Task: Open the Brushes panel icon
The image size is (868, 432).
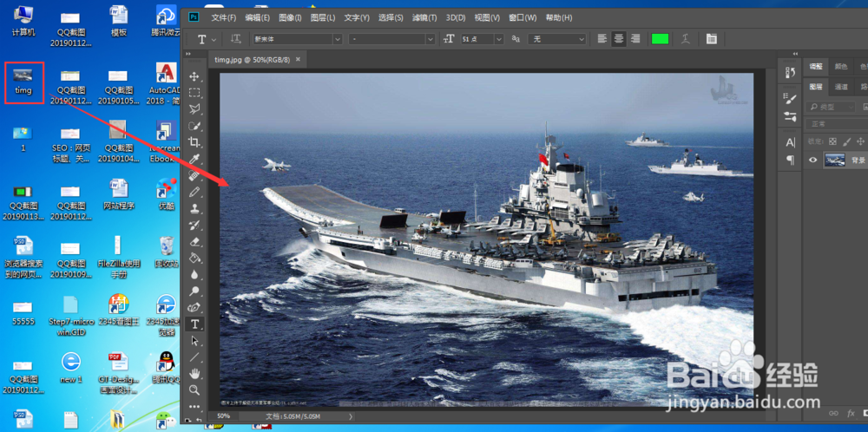Action: [x=791, y=116]
